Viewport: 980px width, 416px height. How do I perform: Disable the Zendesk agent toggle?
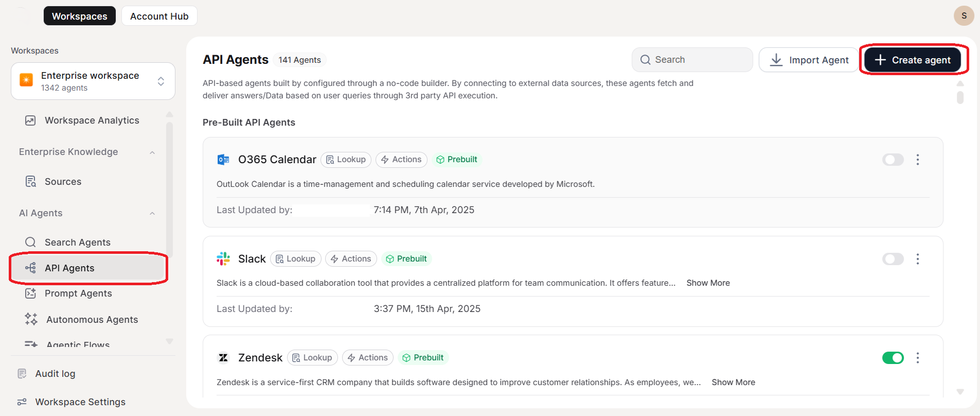[x=893, y=358]
